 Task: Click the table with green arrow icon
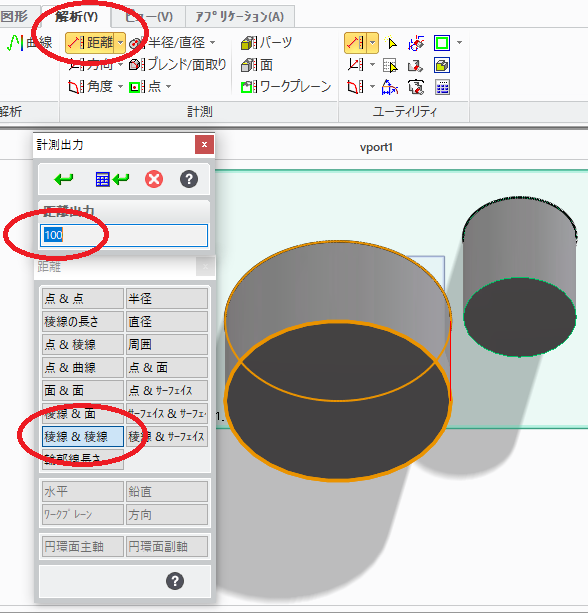(x=112, y=179)
